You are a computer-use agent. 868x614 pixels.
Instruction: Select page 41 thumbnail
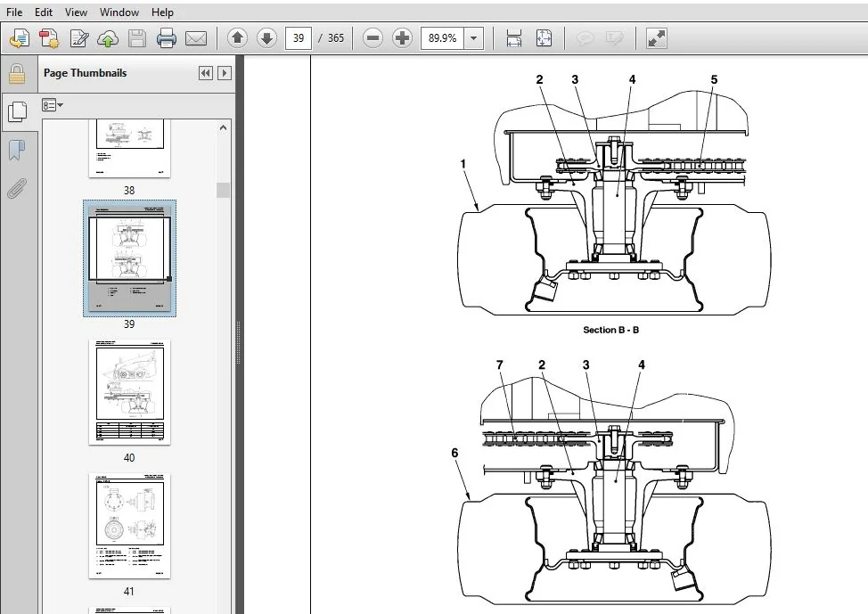129,526
